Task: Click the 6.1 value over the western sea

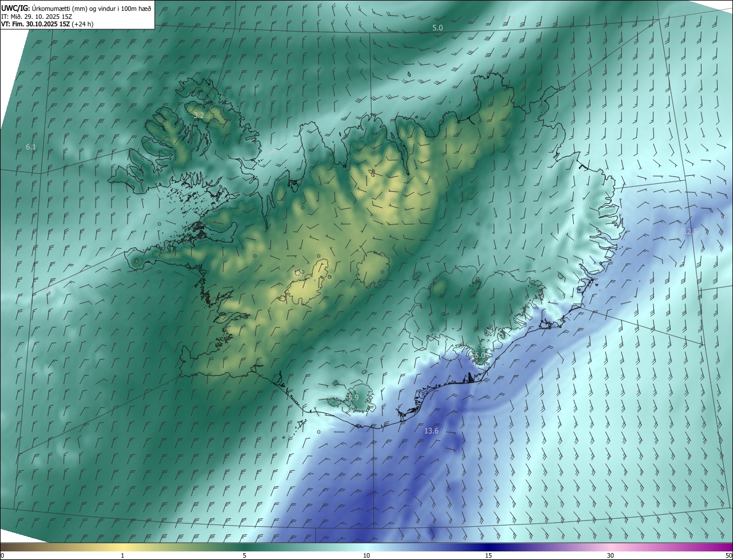Action: (x=31, y=147)
